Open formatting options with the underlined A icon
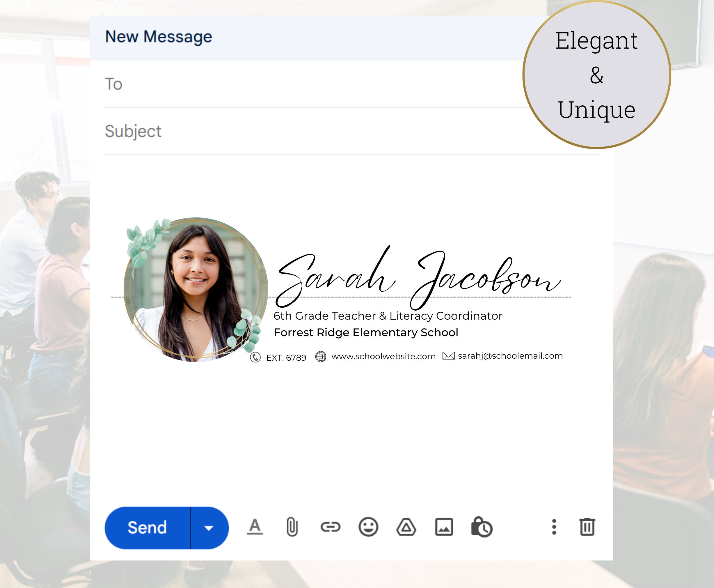The width and height of the screenshot is (714, 588). (x=255, y=527)
